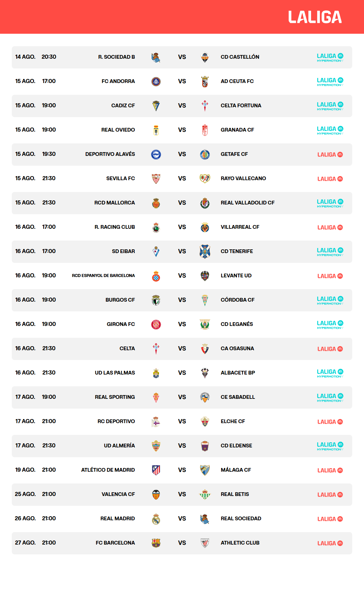Open the Rayo Vallecano team name
Viewport: 364px width, 608px height.
coord(243,178)
